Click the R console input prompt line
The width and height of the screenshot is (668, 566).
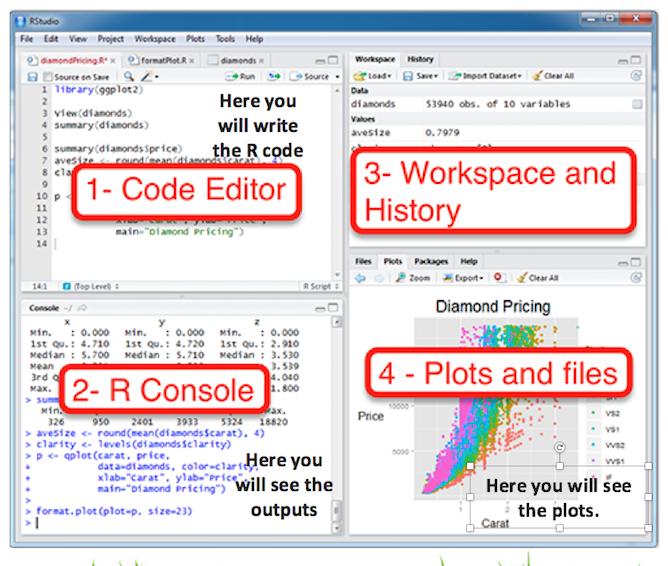(x=150, y=521)
